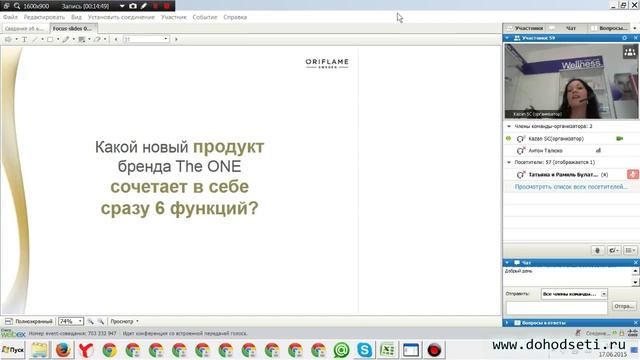Open the recorder options dropdown arrow
This screenshot has width=640, height=360.
point(122,6)
